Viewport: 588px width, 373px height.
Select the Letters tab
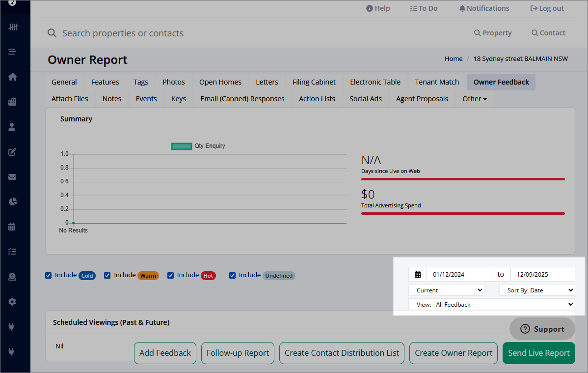(x=267, y=82)
